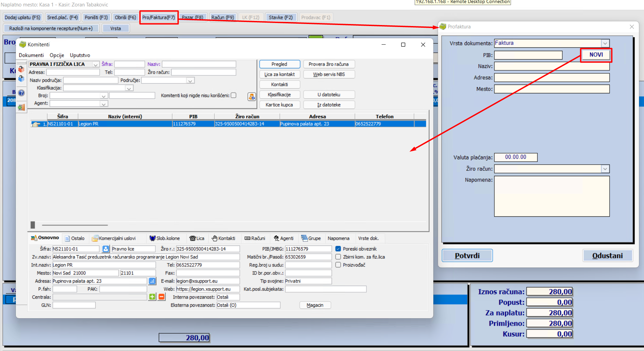This screenshot has height=351, width=644.
Task: Open the Žiro račun dropdown in Profaktura
Action: [605, 169]
